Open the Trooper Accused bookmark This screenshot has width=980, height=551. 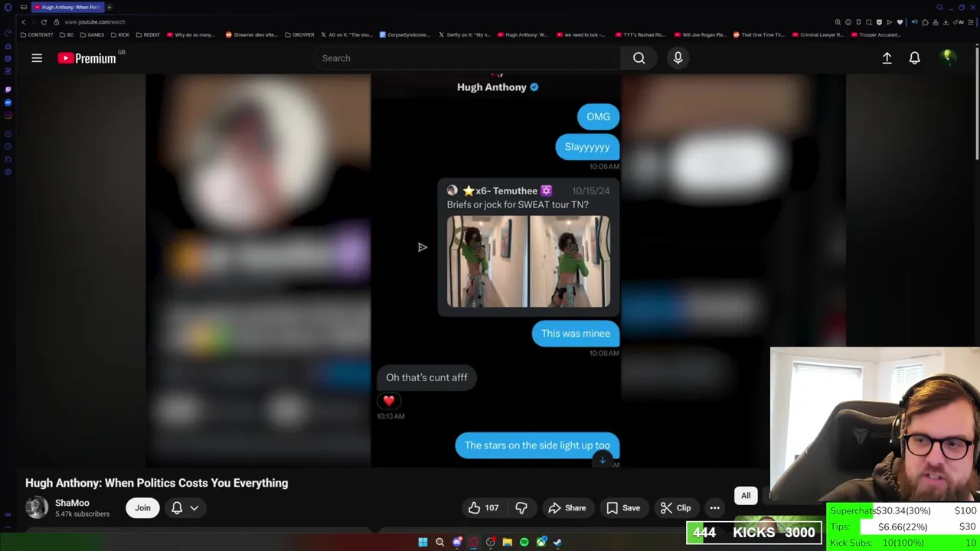[875, 34]
